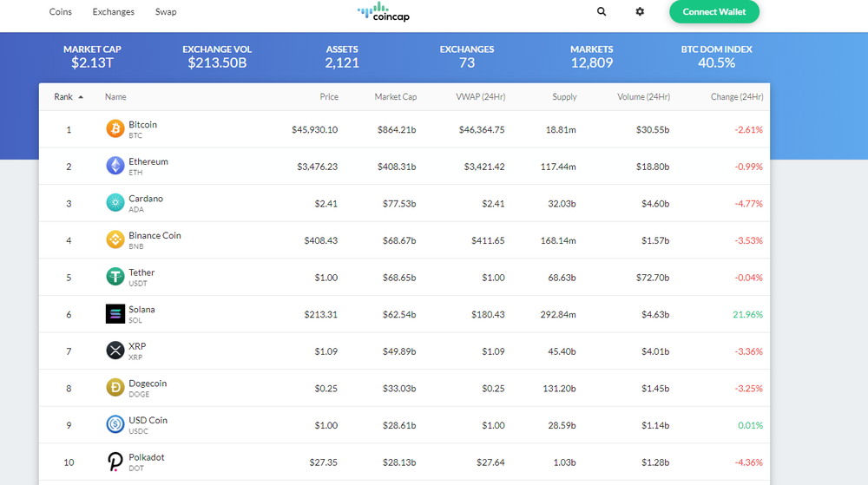Click the Markets 12,809 stat
Image resolution: width=868 pixels, height=485 pixels.
pyautogui.click(x=592, y=57)
